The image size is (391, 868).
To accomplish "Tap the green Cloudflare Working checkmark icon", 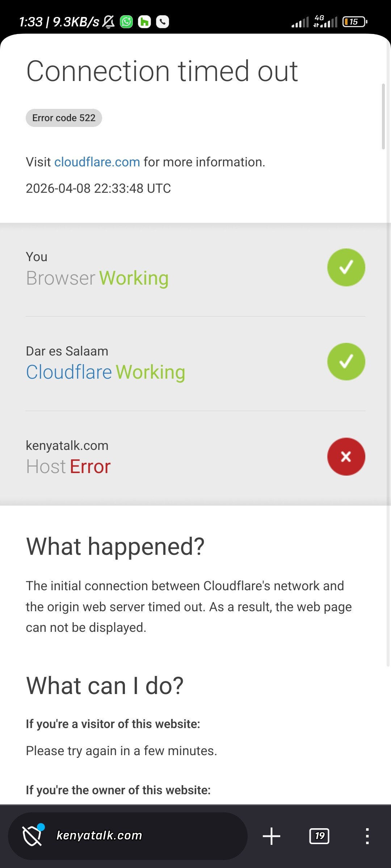I will point(346,362).
